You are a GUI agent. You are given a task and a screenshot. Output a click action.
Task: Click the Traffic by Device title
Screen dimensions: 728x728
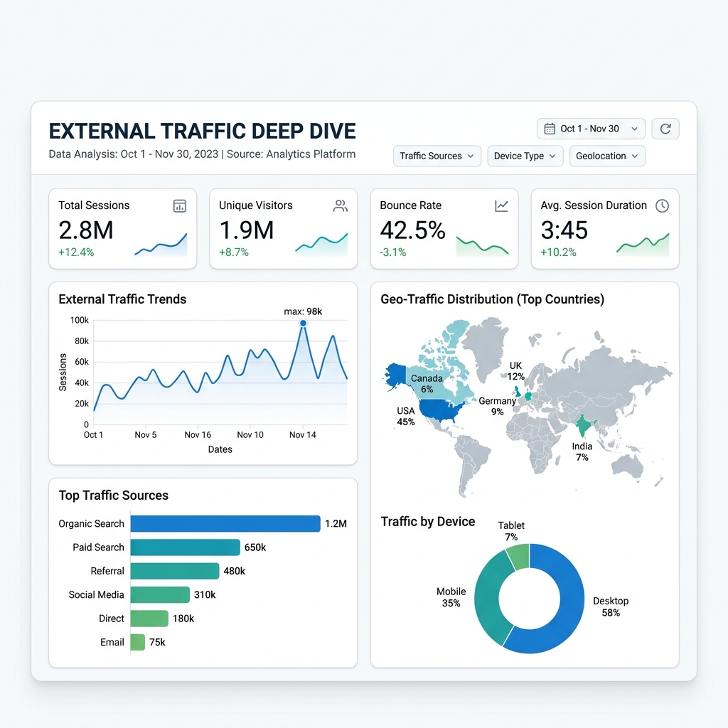tap(427, 522)
